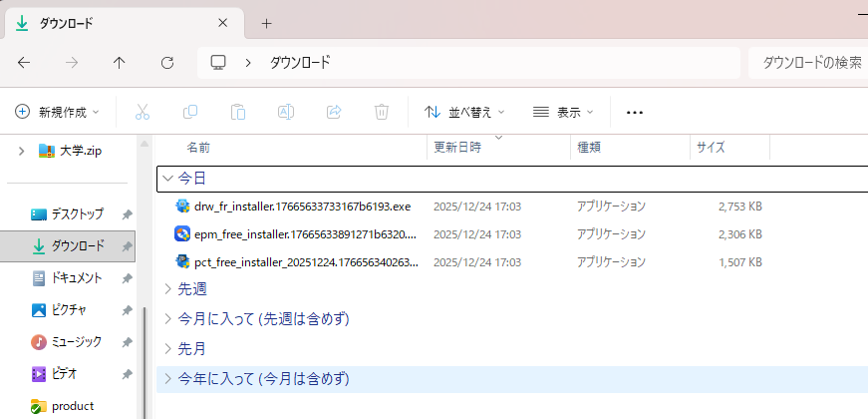Select file name drw_fr_installer.17665633733167b6193.exe

point(303,207)
